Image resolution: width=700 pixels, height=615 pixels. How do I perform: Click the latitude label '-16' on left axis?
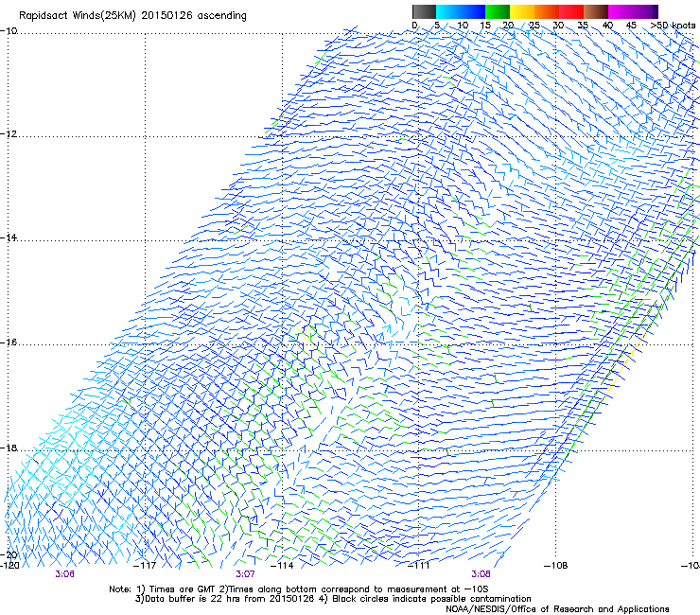(9, 343)
